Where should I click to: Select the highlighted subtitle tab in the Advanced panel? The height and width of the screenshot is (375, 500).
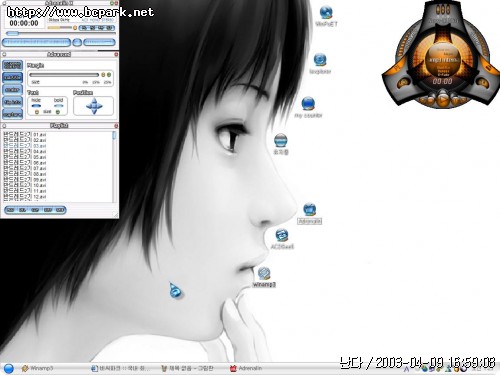click(13, 77)
